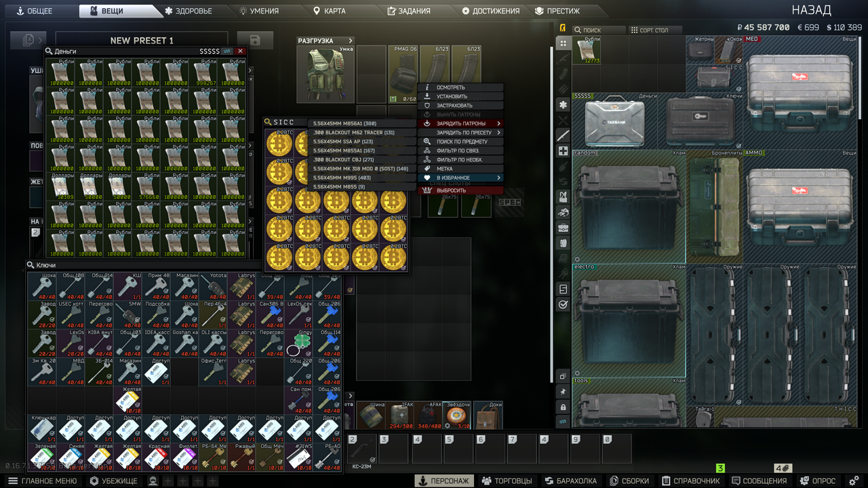Open the AMMO items case in stash
868x488 pixels.
800,207
